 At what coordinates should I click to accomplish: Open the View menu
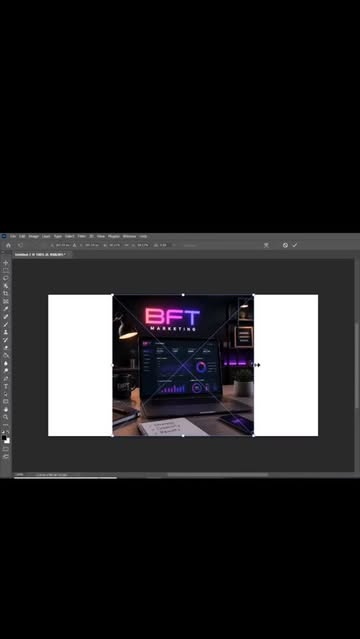pos(101,236)
